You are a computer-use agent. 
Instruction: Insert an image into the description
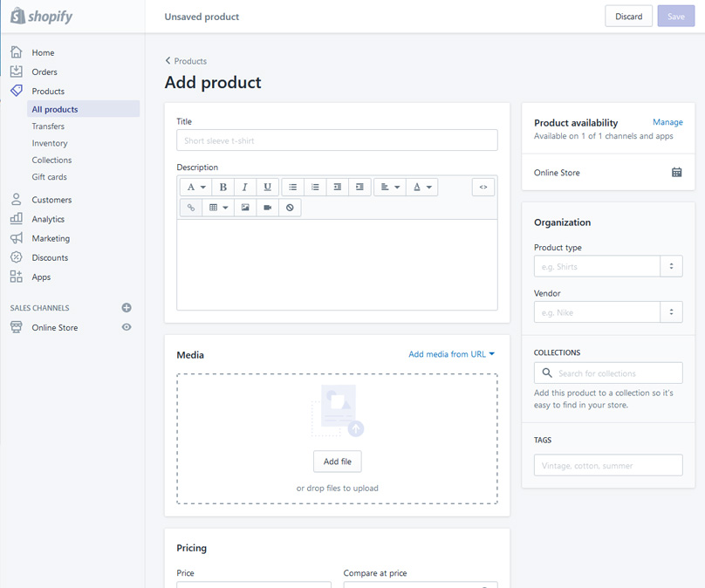(245, 208)
